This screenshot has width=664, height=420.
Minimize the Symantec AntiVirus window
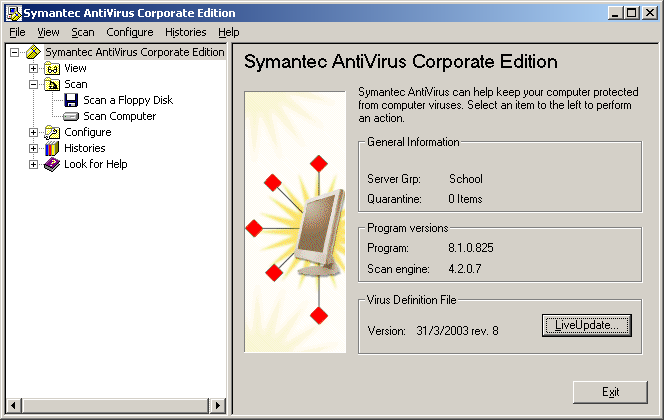coord(615,13)
